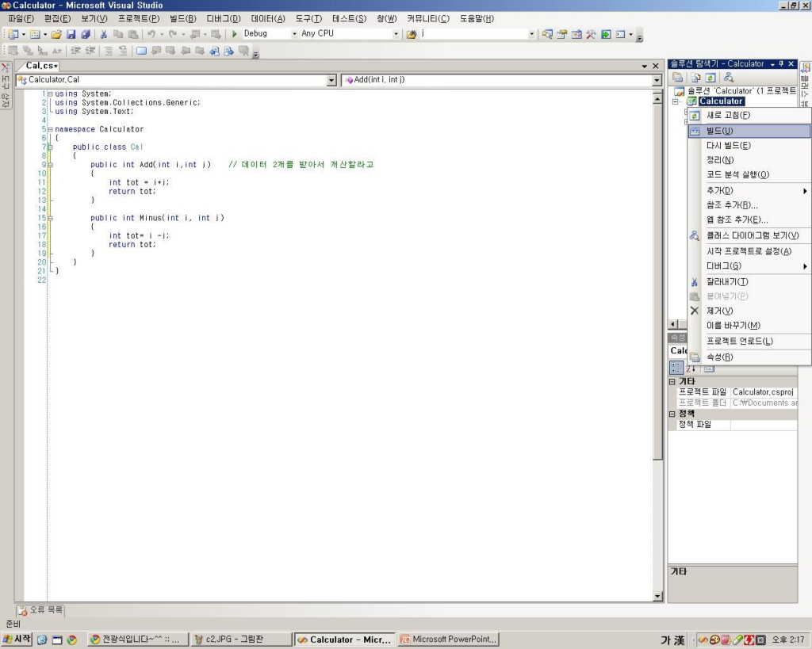Click the Cut scissors icon in toolbar
Viewport: 812px width, 649px height.
104,34
